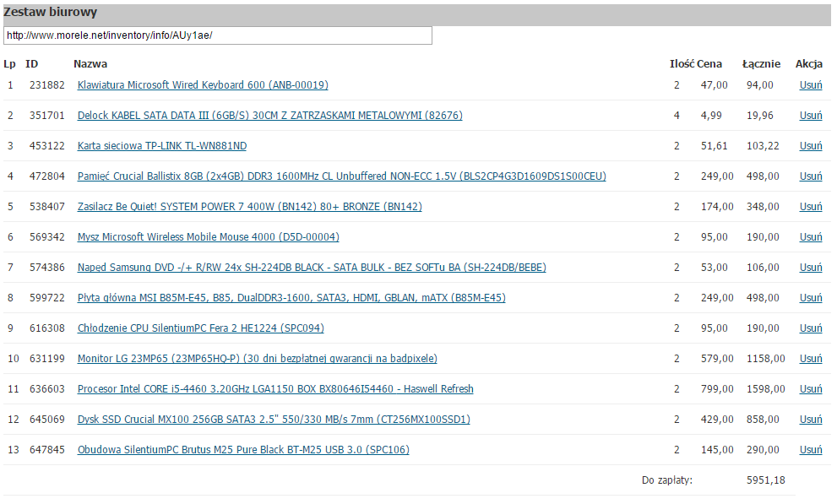837x504 pixels.
Task: Click ID cell 538407
Action: pyautogui.click(x=47, y=206)
